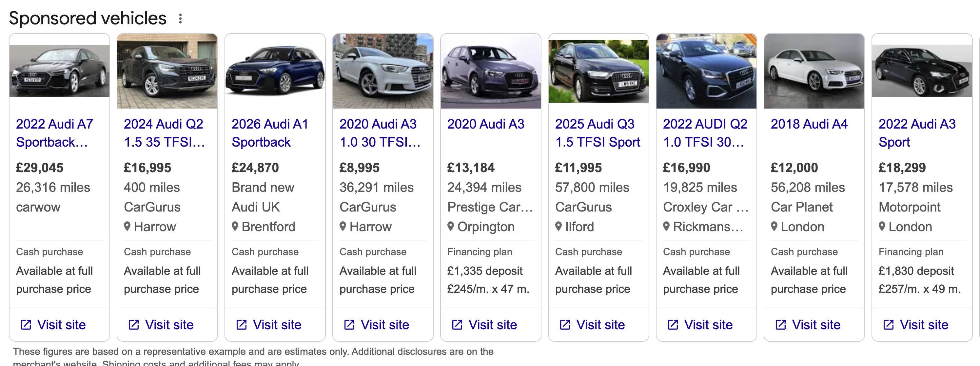The width and height of the screenshot is (980, 366).
Task: Click the external-link icon on the first card
Action: point(26,324)
